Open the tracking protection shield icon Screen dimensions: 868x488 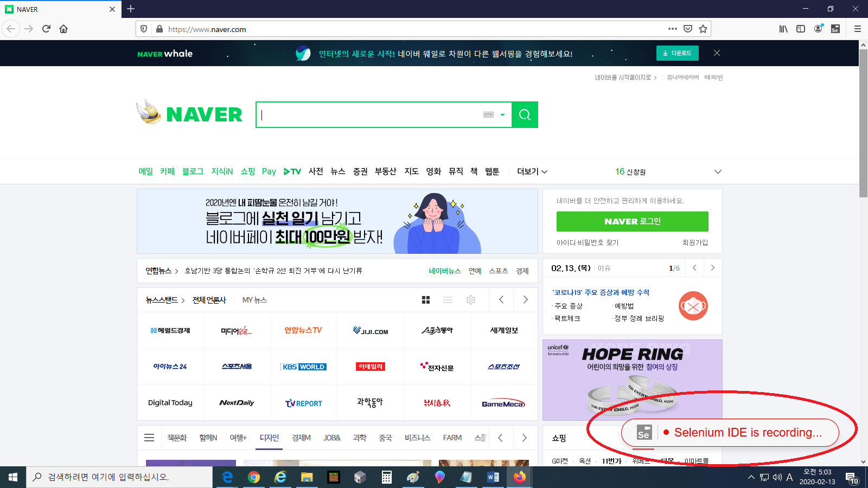pos(144,29)
